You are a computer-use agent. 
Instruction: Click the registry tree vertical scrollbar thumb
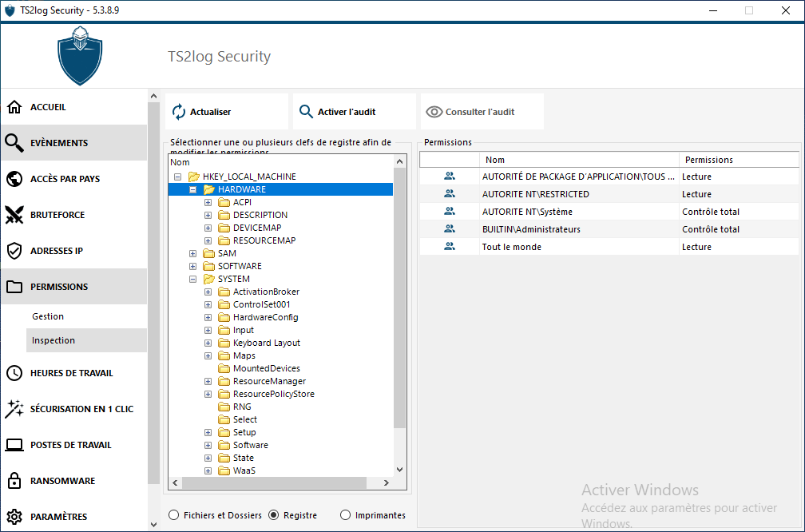(x=400, y=298)
